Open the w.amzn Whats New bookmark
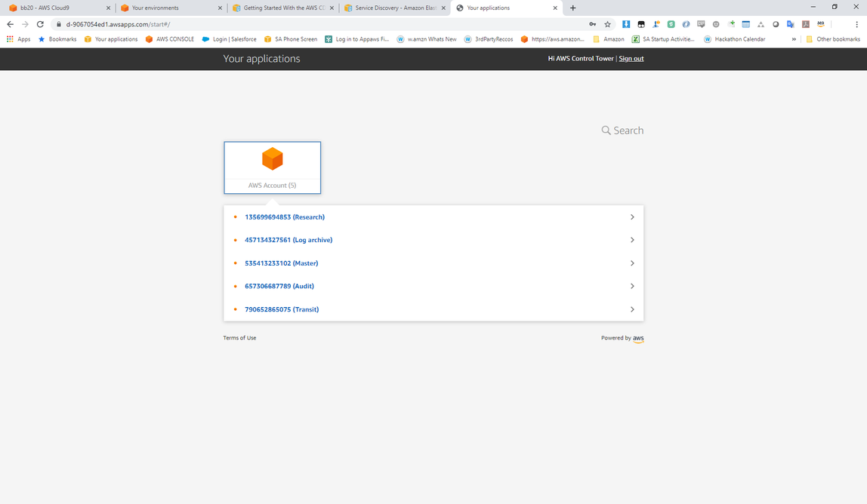This screenshot has height=504, width=867. point(426,39)
